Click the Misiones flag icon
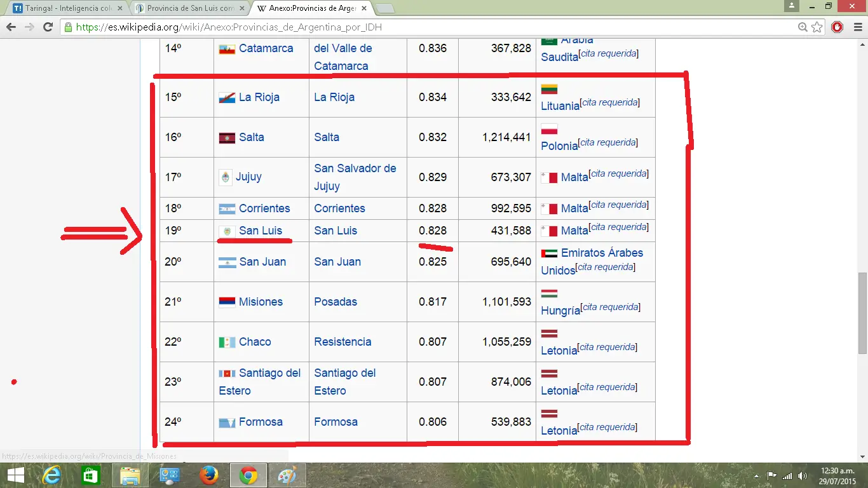 [227, 302]
